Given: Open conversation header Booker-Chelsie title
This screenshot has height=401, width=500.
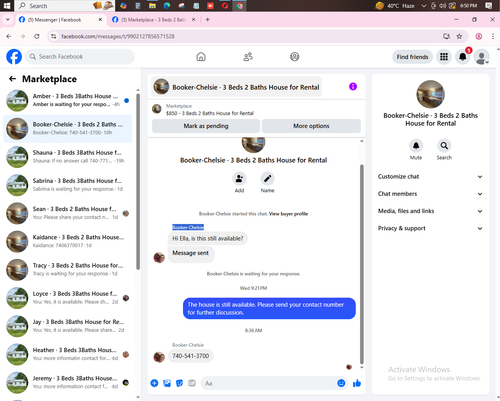Looking at the screenshot, I should [236, 87].
